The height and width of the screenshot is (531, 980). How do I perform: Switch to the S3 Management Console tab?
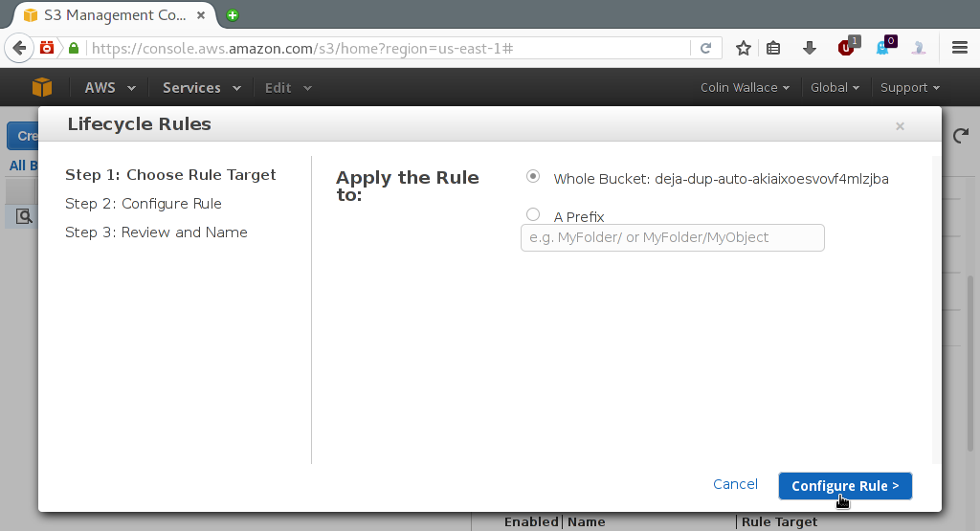115,15
